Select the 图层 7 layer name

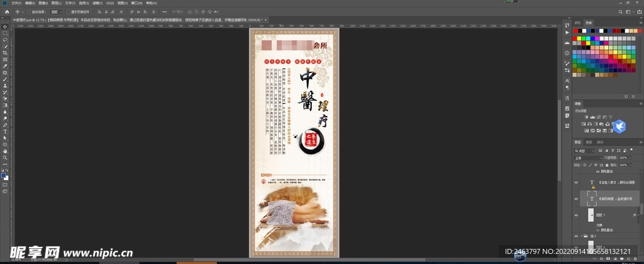[601, 215]
